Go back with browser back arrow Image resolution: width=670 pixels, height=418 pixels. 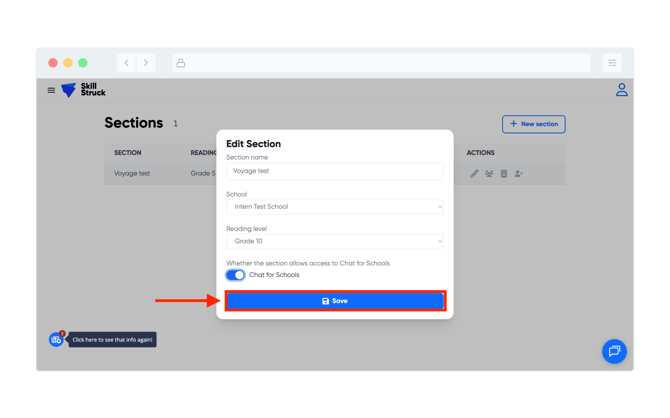[x=127, y=63]
